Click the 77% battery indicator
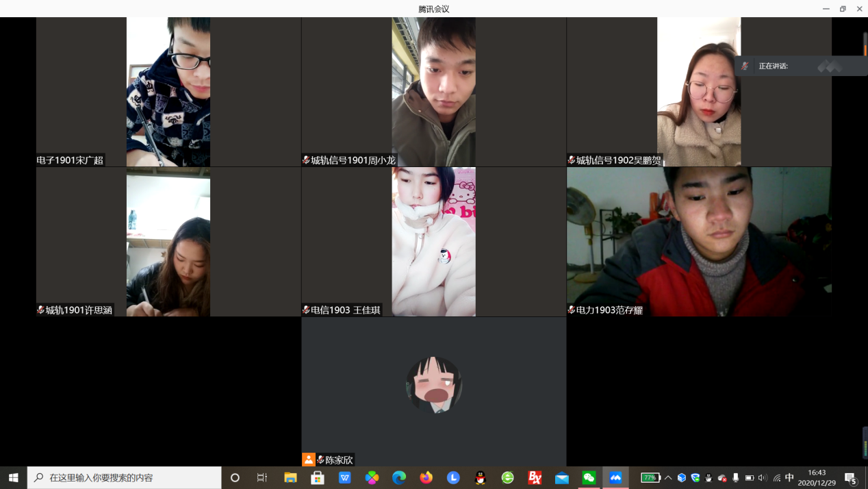868x489 pixels. point(650,477)
